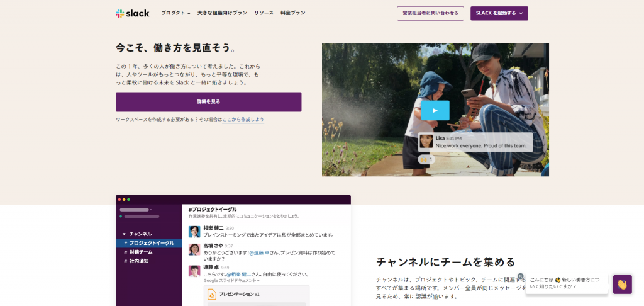Select the プロジェクトイーグル channel

click(148, 243)
